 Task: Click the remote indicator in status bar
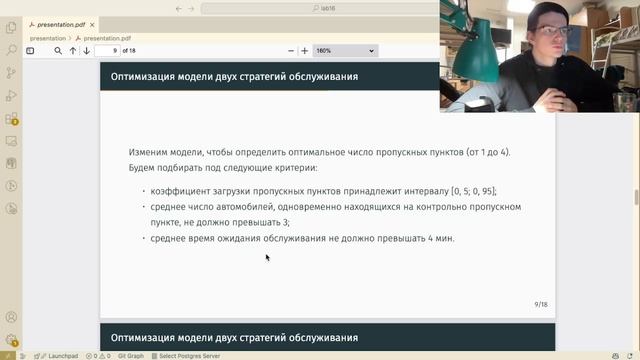pyautogui.click(x=8, y=356)
